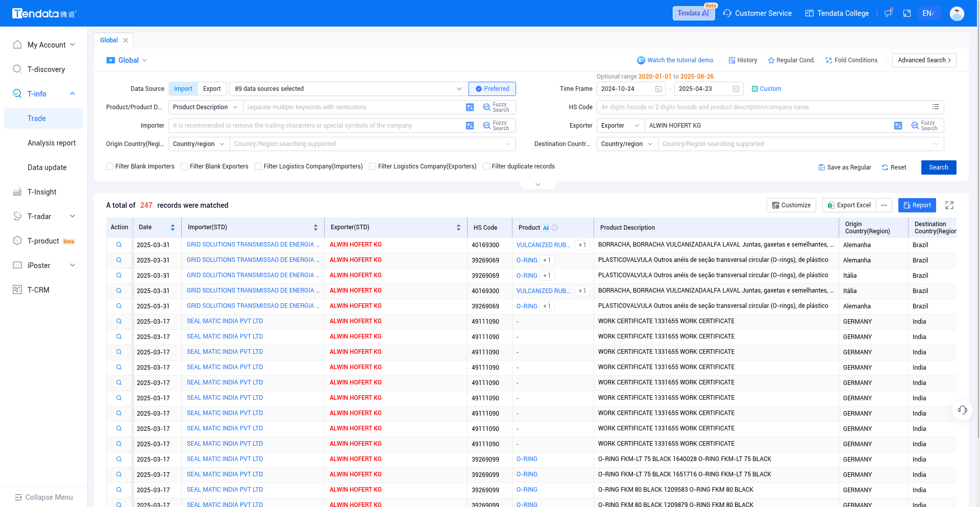
Task: Open Product Description type dropdown
Action: coord(205,107)
